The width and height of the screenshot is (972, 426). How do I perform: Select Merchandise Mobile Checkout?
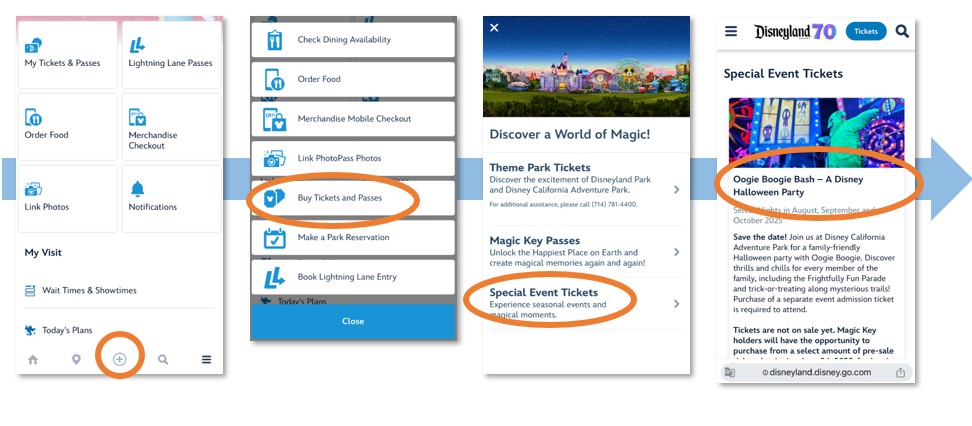[x=353, y=119]
